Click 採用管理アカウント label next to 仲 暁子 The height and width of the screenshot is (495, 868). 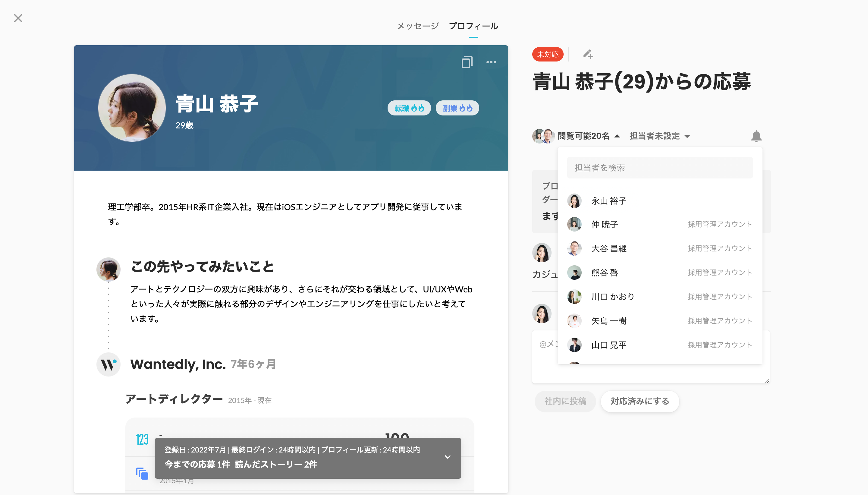click(x=720, y=224)
